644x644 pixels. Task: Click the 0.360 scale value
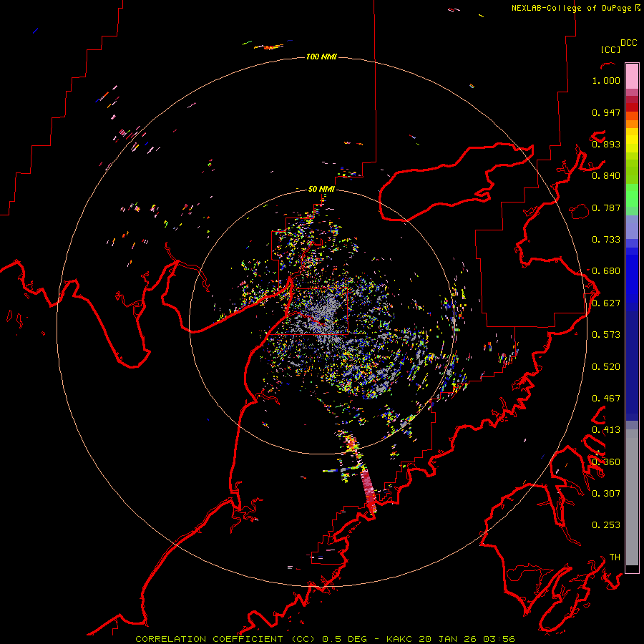point(606,462)
